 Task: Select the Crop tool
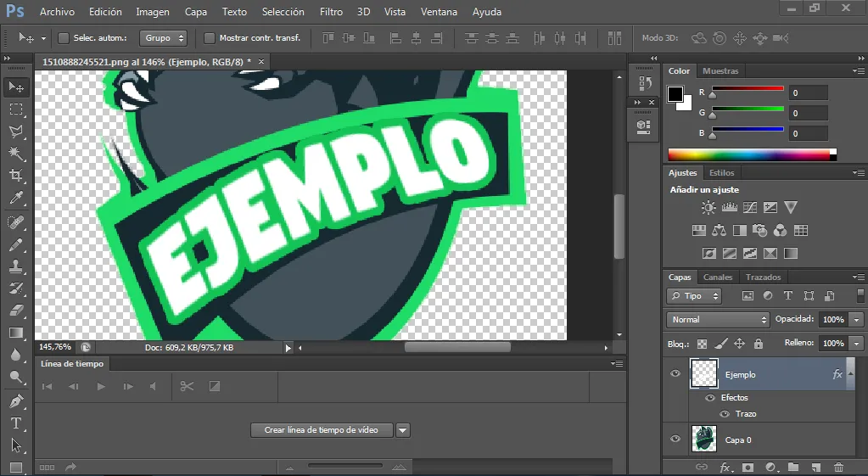click(x=16, y=176)
